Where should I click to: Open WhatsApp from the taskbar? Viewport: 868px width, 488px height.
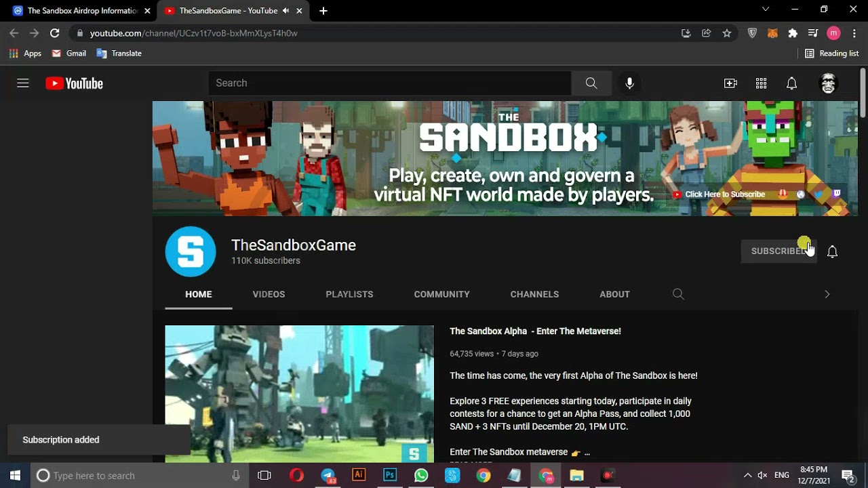click(421, 476)
